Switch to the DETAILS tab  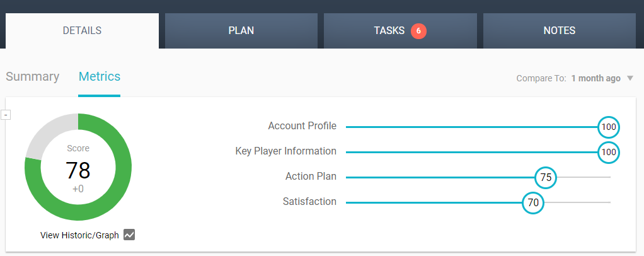[x=82, y=30]
